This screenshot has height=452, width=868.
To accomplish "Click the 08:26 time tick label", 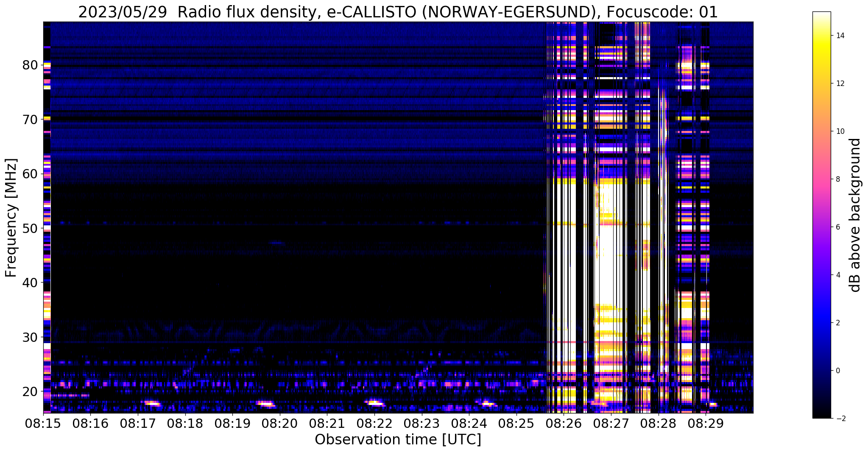I will coord(564,424).
